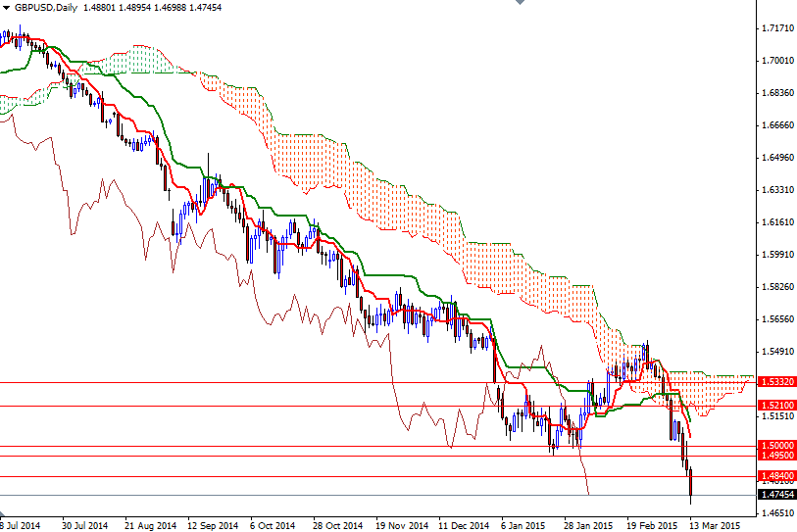Click the low price value 1.46988
The width and height of the screenshot is (797, 532).
(170, 8)
